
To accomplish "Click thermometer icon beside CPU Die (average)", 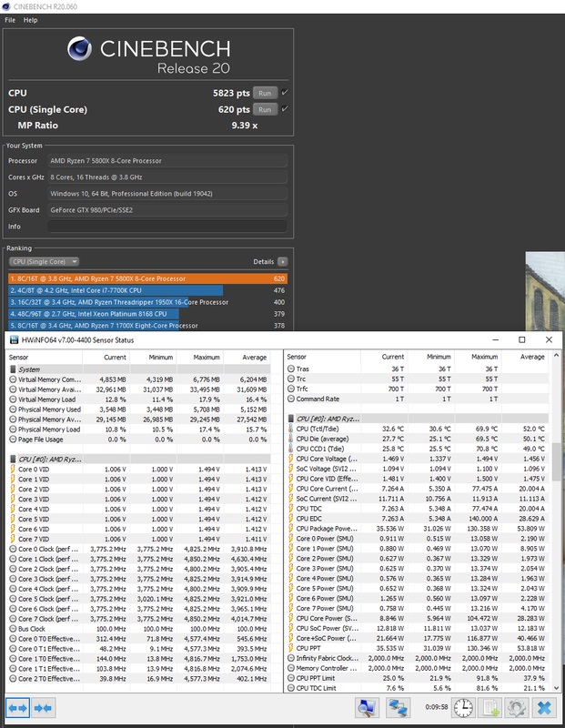I will tap(291, 439).
